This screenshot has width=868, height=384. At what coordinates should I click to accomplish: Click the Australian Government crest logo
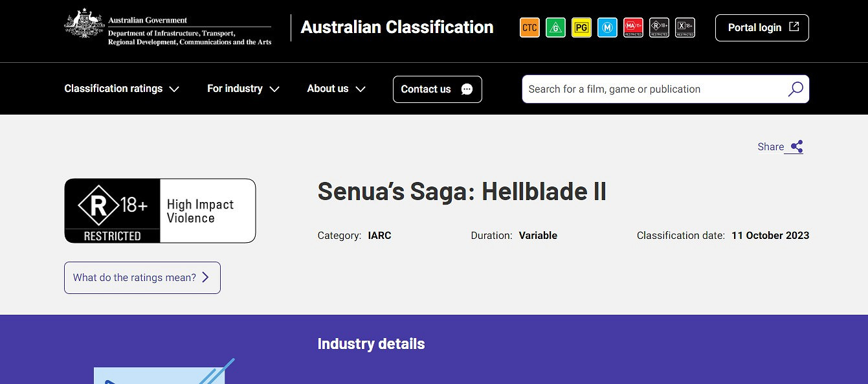pos(84,25)
